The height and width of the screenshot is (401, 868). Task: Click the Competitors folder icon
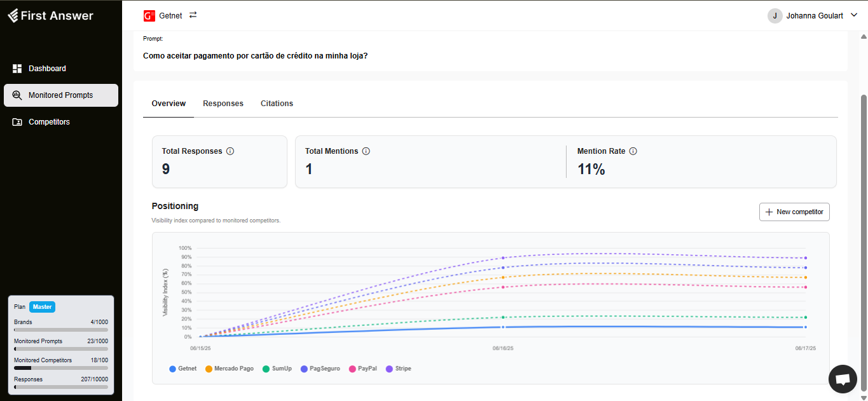(x=17, y=122)
